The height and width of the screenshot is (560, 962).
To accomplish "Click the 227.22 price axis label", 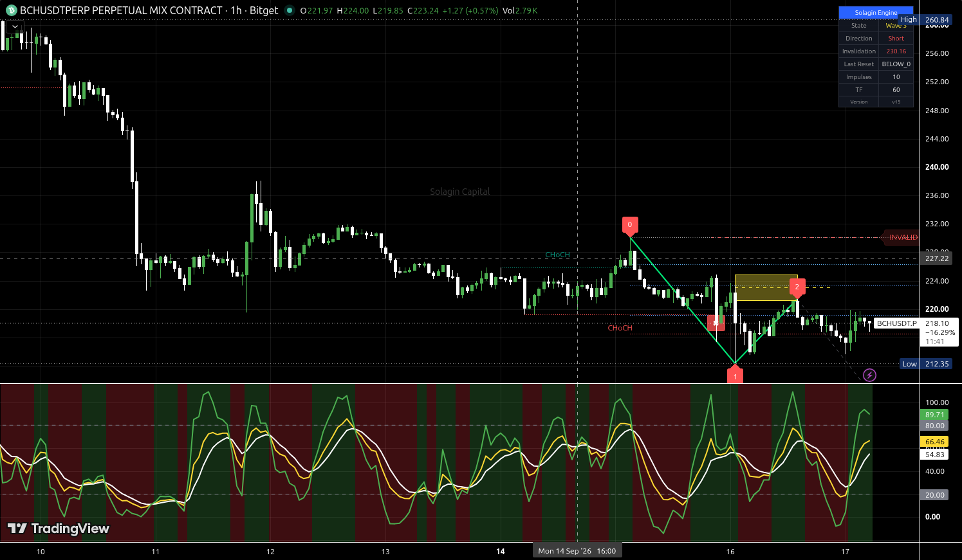I will pos(937,258).
